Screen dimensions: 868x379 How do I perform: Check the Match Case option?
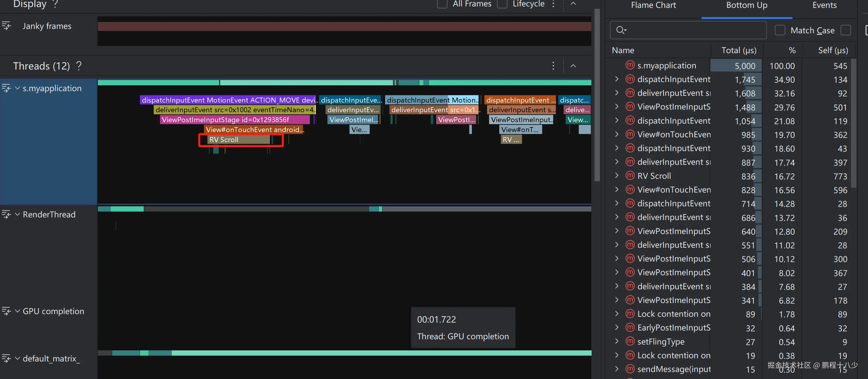[780, 30]
